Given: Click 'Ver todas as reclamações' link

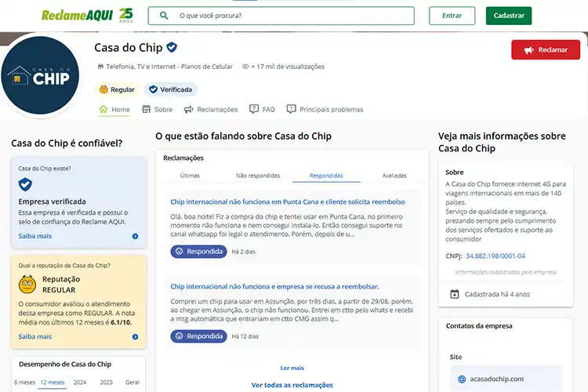Looking at the screenshot, I should [x=292, y=385].
